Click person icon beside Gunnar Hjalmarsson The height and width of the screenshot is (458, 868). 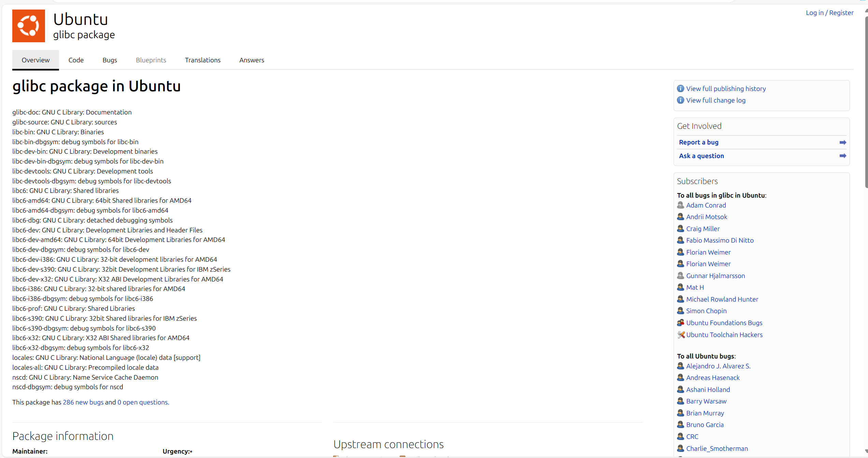pyautogui.click(x=680, y=276)
